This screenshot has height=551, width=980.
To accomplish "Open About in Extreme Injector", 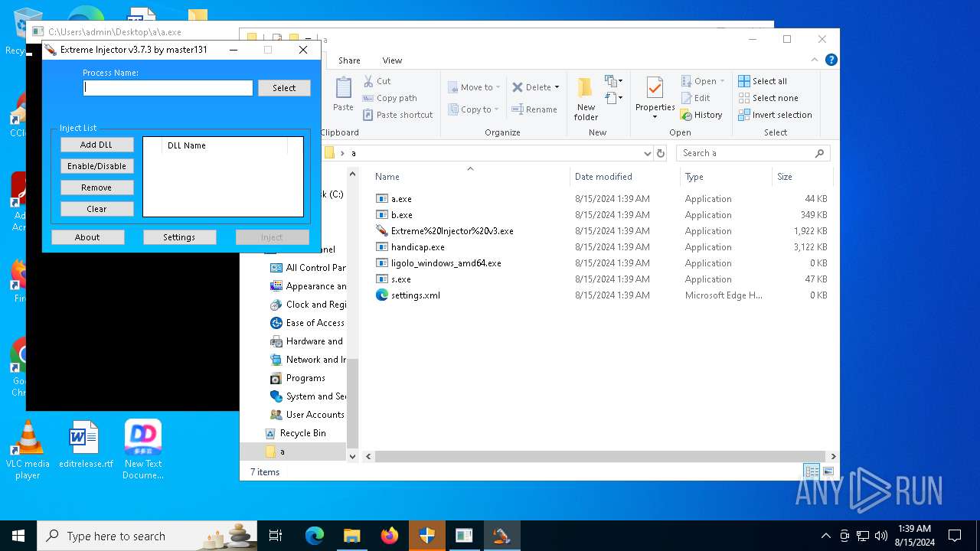I will (x=87, y=237).
